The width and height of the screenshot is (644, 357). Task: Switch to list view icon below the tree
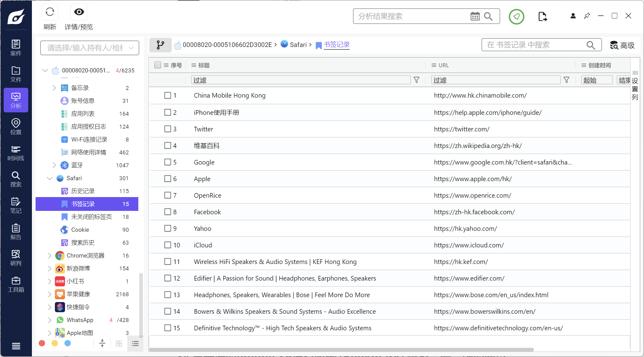pyautogui.click(x=135, y=343)
